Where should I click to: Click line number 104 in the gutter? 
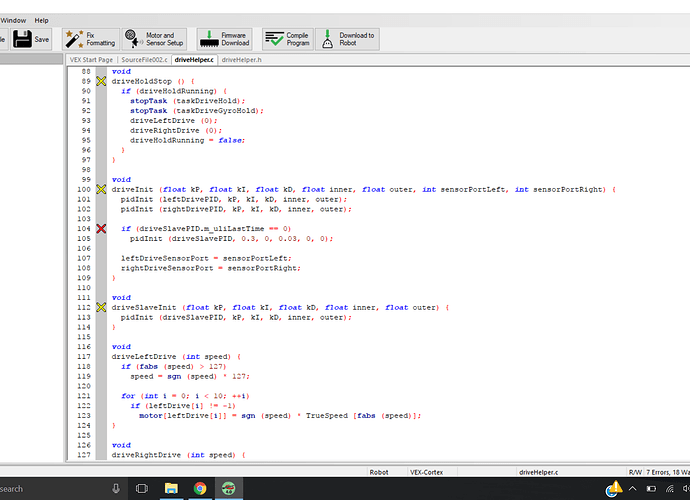pyautogui.click(x=84, y=228)
